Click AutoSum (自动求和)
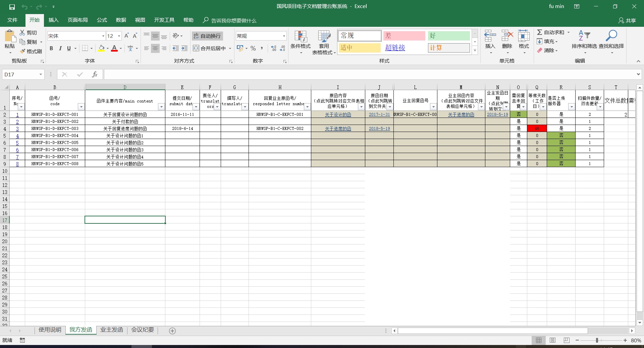Viewport: 644px width, 348px height. [x=551, y=32]
